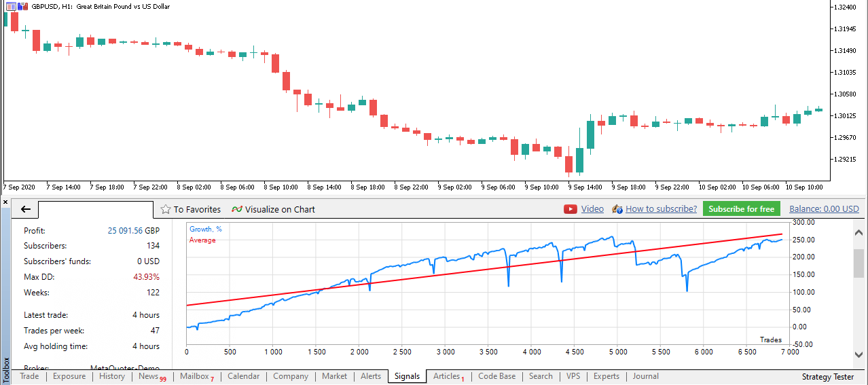
Task: Open the Code Base tab
Action: 496,376
